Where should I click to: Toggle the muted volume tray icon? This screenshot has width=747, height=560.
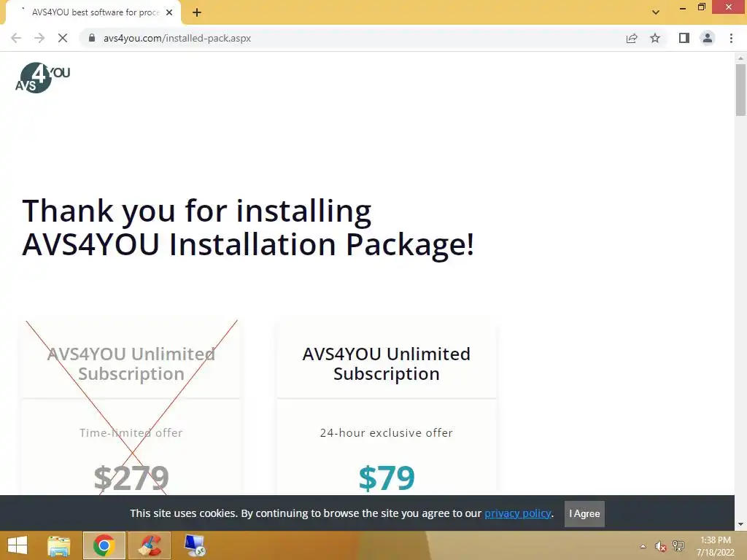(660, 546)
